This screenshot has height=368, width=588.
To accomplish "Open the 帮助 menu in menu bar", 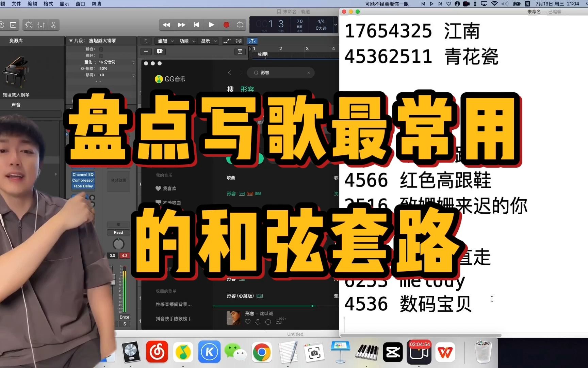I will [x=96, y=4].
